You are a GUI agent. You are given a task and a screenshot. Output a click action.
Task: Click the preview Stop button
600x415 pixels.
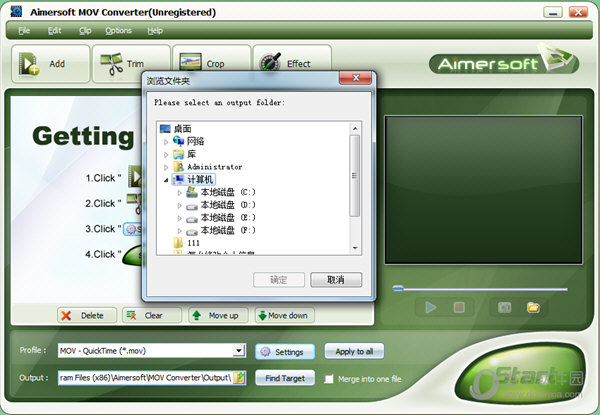click(459, 307)
